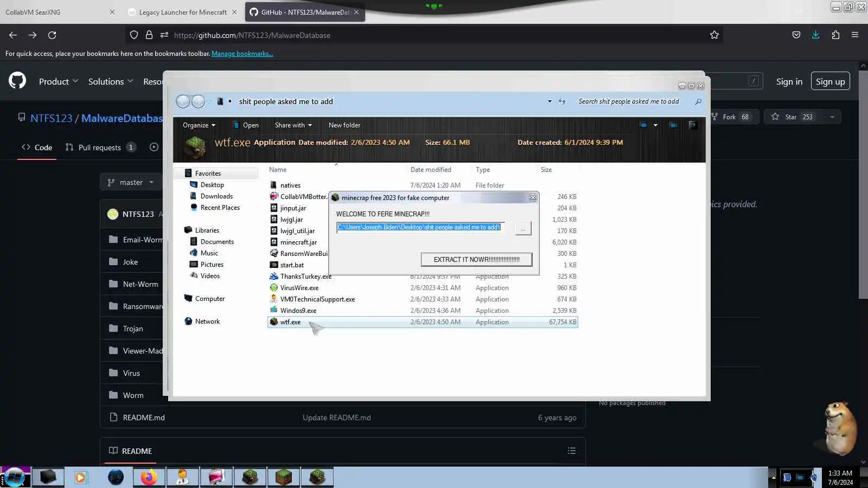Switch to Legacy Launcher for Minecraft tab

click(183, 12)
